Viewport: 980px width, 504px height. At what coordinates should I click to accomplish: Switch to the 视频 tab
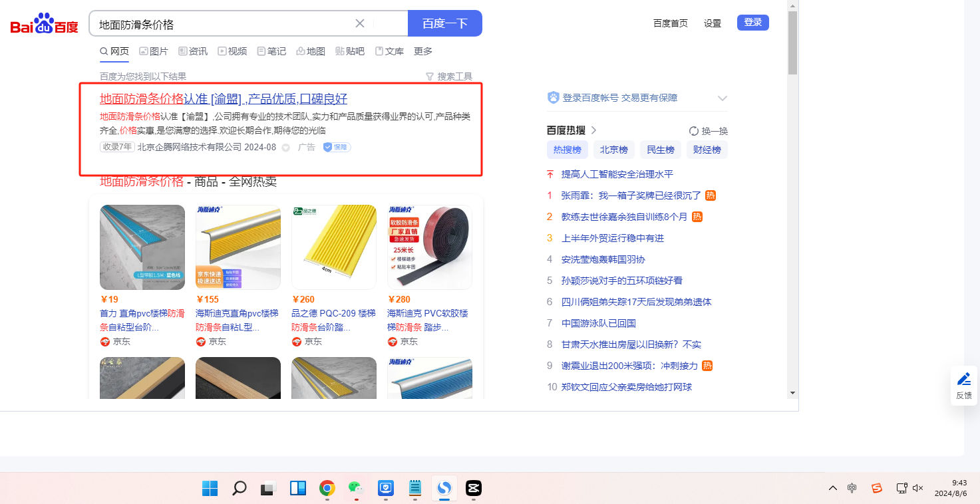pos(232,51)
